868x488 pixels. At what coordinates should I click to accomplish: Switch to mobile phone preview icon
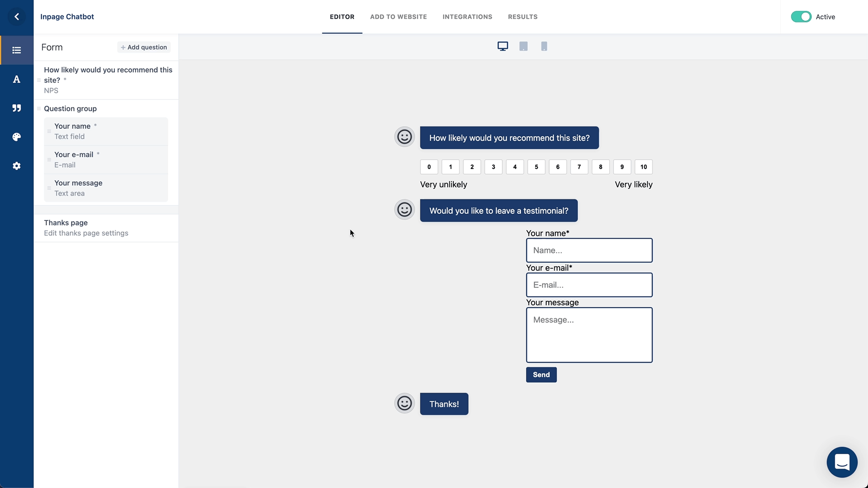544,46
